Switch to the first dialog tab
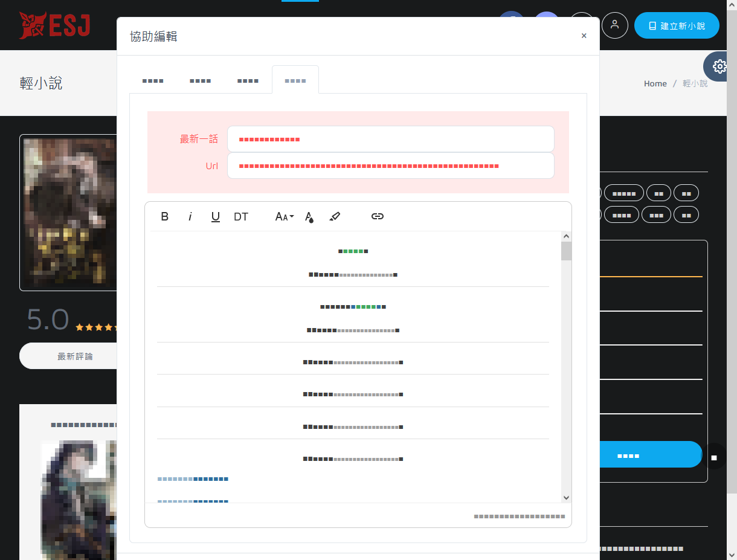Image resolution: width=737 pixels, height=560 pixels. [153, 80]
